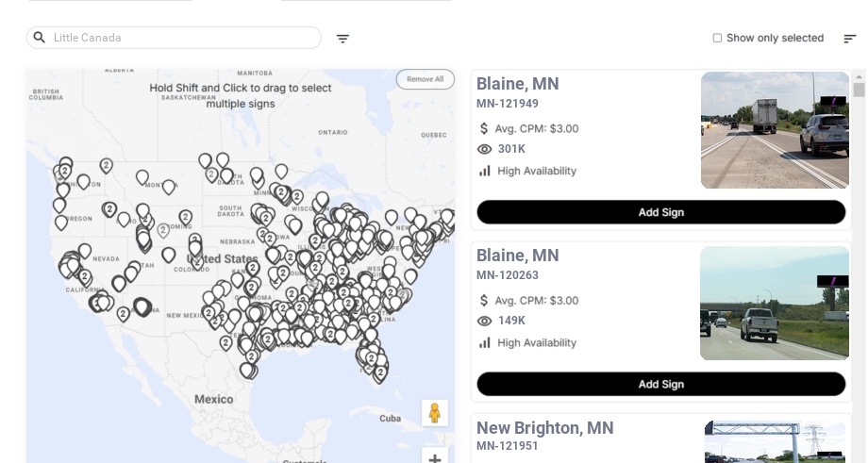
Task: Zoom in the map with plus button
Action: 435,458
